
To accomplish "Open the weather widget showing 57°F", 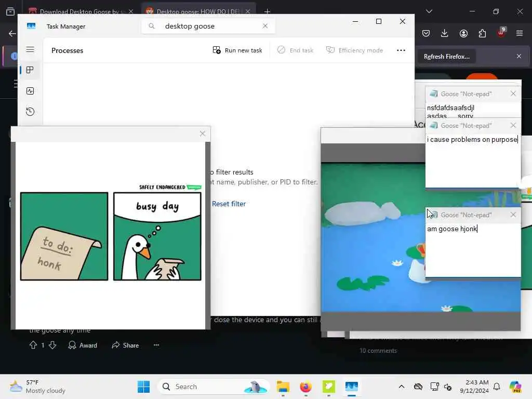I will tap(37, 387).
